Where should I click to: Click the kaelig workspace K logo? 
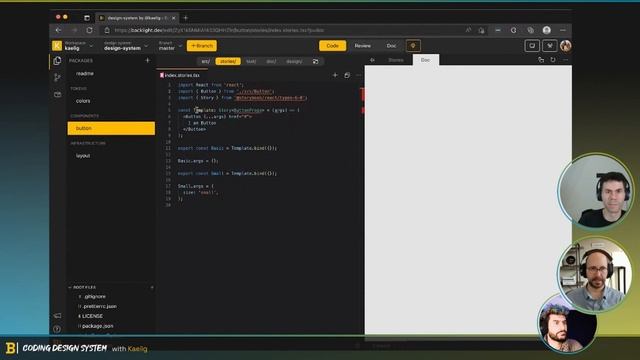pos(57,46)
